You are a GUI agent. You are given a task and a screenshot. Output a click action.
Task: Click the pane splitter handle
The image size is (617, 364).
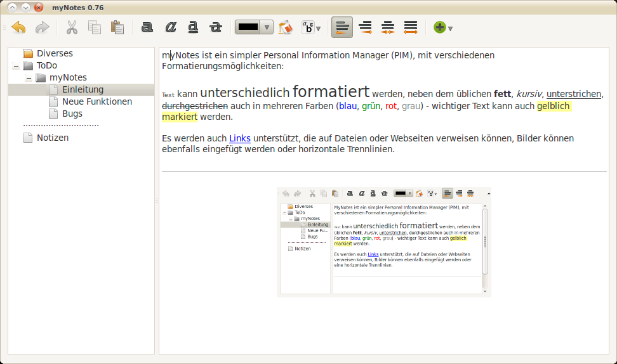tap(157, 201)
